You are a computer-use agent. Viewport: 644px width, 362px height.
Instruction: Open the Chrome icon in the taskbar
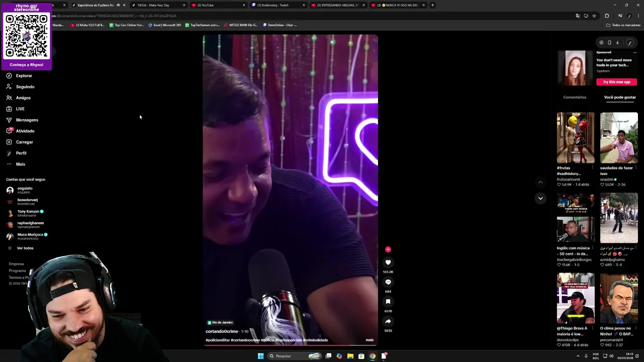[x=372, y=356]
